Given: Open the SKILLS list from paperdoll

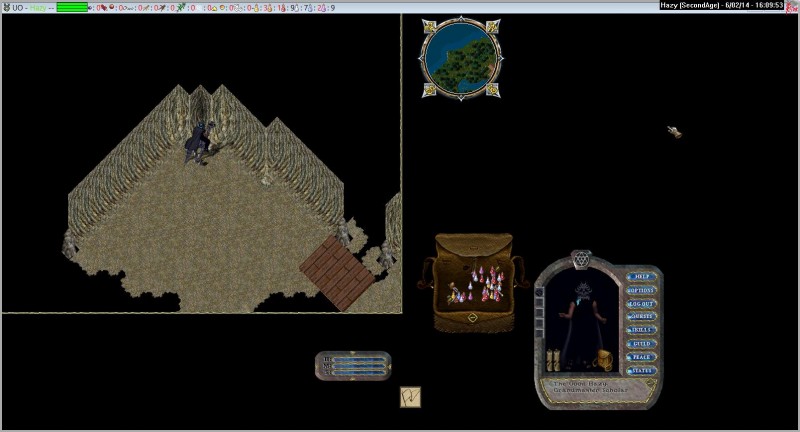Looking at the screenshot, I should point(641,329).
